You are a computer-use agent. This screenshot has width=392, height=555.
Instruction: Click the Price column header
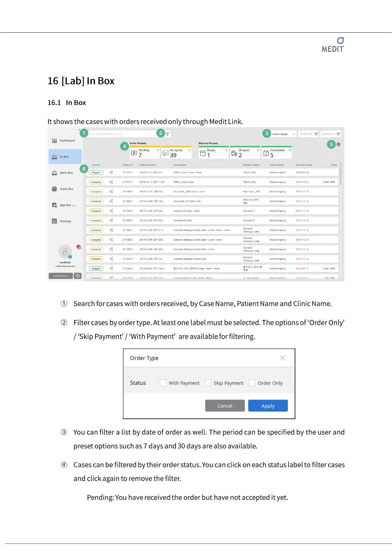point(334,165)
